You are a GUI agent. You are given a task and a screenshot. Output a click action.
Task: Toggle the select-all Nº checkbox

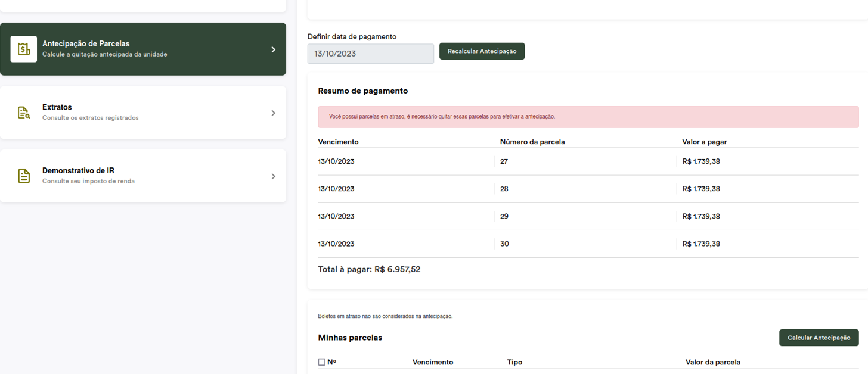click(322, 362)
